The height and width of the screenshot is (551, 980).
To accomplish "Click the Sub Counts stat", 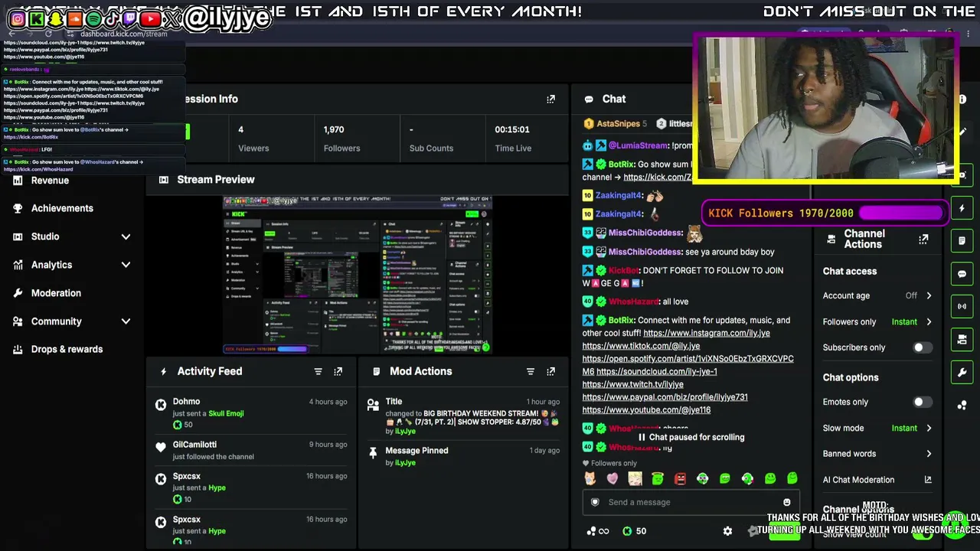I will (x=431, y=139).
